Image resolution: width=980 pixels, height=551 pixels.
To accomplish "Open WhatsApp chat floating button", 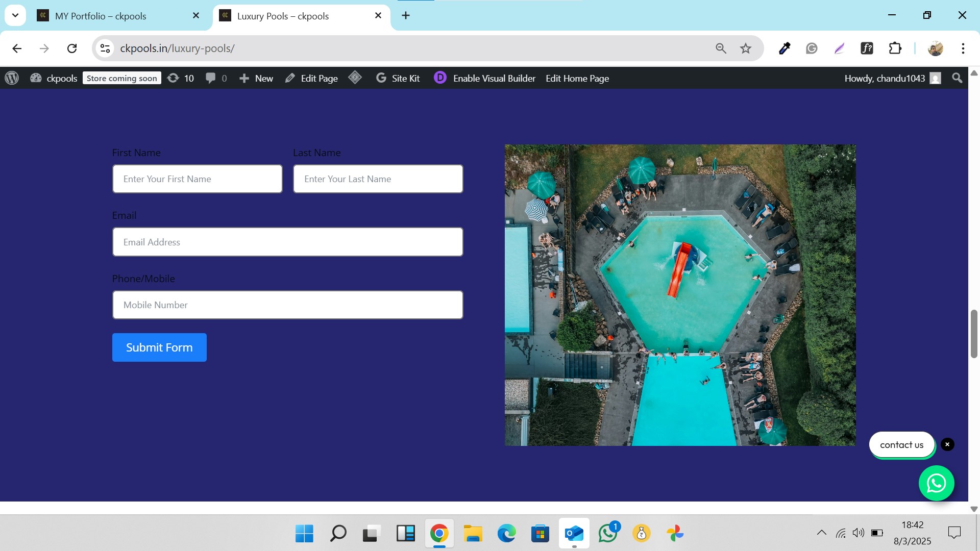I will point(936,483).
